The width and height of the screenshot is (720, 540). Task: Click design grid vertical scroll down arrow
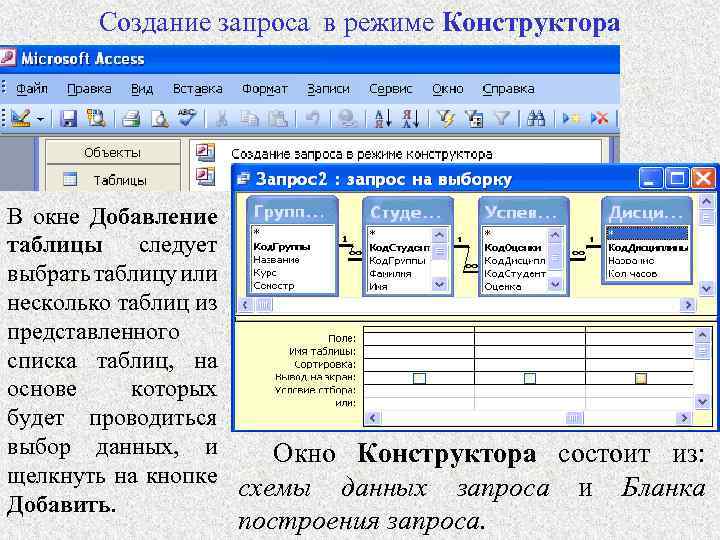[x=702, y=402]
